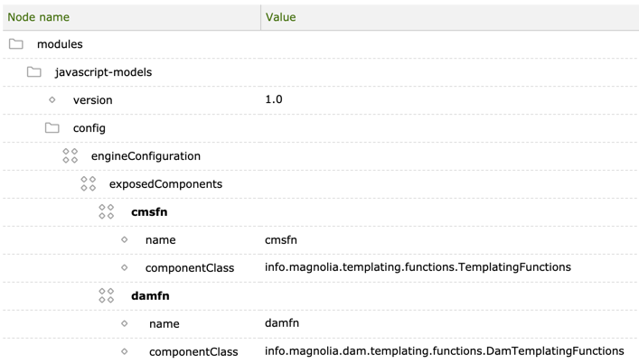Click the damfn content node icon
The image size is (639, 364).
point(106,295)
